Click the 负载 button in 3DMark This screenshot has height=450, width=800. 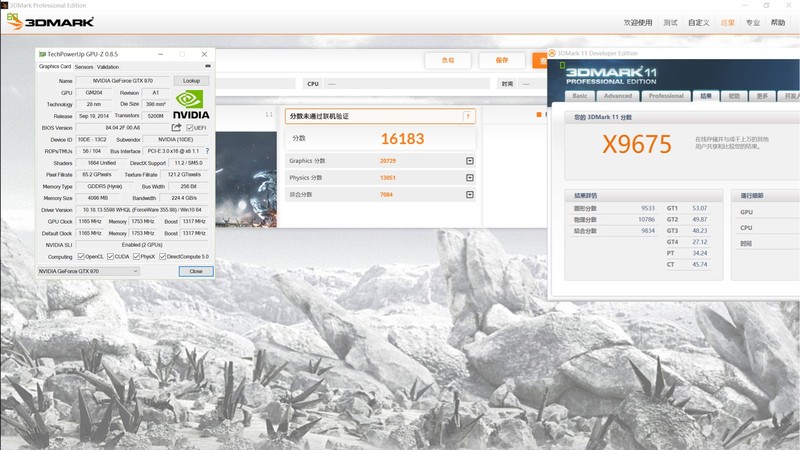pyautogui.click(x=448, y=60)
